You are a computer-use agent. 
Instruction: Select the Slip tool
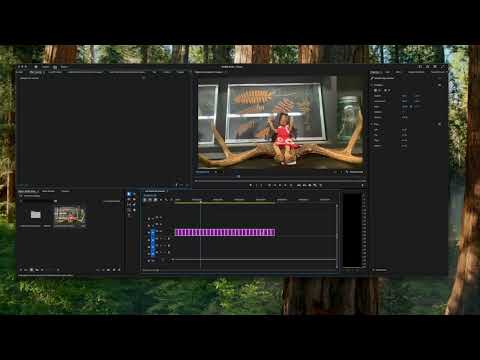pyautogui.click(x=129, y=205)
